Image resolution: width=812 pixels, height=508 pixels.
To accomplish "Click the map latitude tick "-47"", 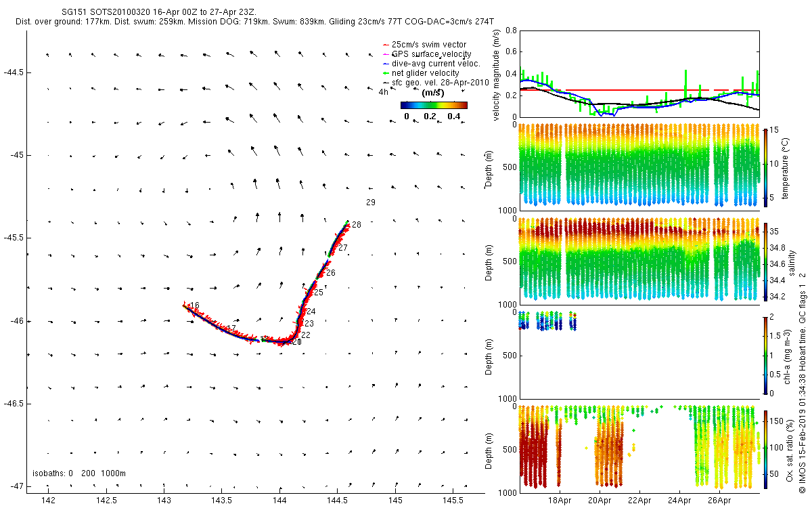I will pos(16,486).
